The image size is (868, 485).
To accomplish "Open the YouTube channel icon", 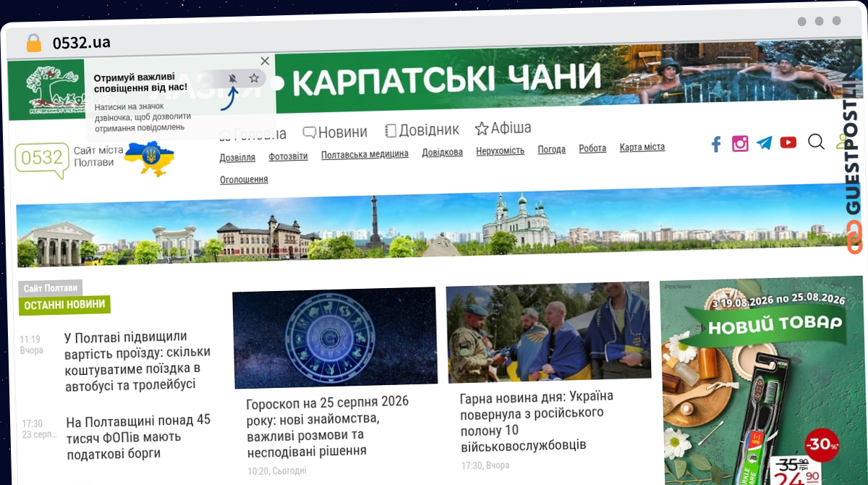I will tap(788, 142).
